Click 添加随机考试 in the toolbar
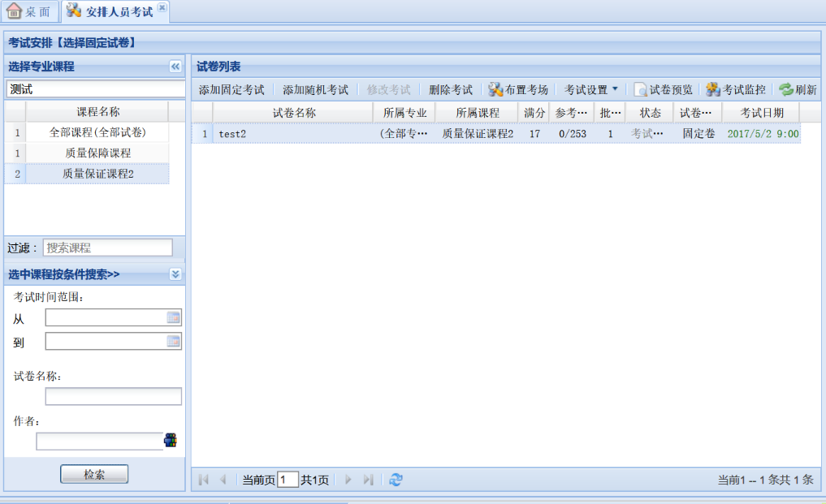Viewport: 826px width, 504px height. click(x=315, y=90)
